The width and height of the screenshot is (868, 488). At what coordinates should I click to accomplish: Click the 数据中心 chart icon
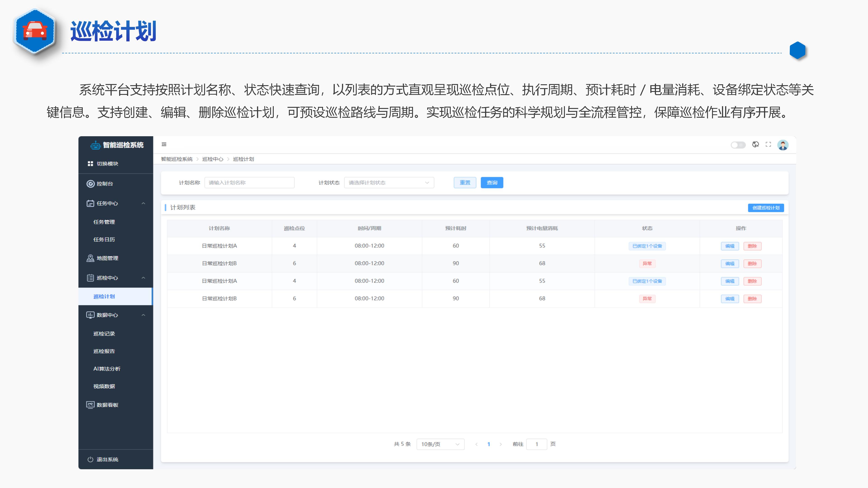pos(90,315)
